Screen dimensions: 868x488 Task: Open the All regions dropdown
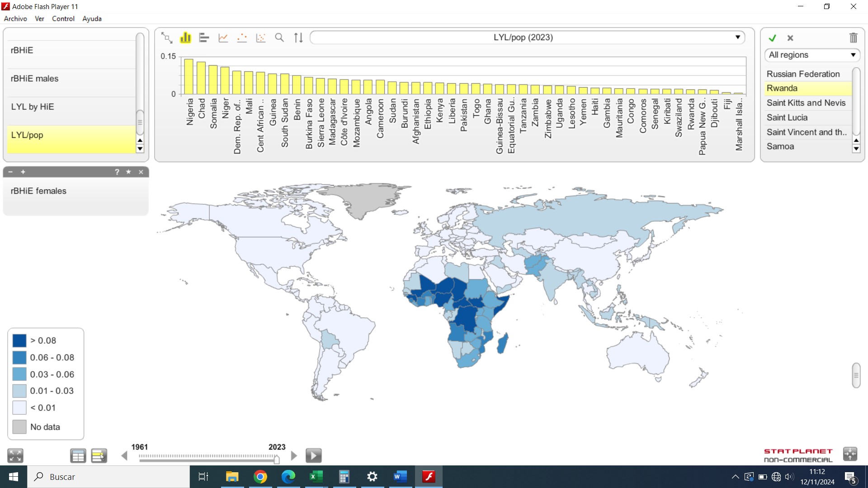click(x=812, y=55)
